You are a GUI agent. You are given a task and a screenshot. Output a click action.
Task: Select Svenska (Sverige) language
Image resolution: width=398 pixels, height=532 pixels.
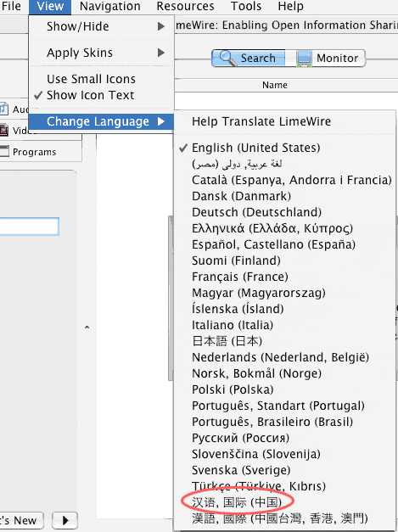click(284, 470)
